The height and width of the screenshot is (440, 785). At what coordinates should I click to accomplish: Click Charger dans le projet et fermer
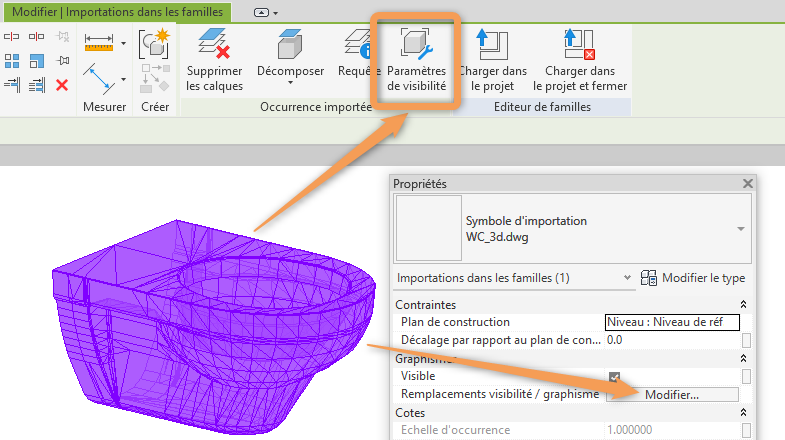tap(580, 60)
